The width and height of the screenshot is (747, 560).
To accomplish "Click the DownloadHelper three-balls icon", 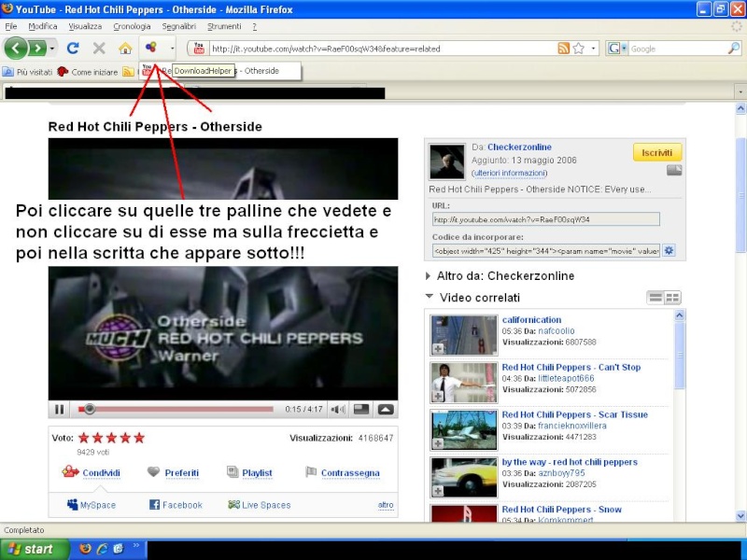I will [151, 48].
